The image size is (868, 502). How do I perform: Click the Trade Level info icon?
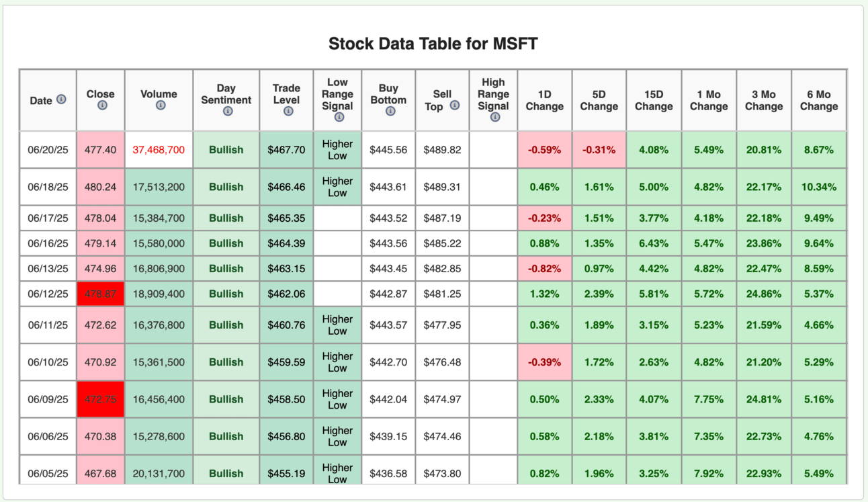[288, 112]
